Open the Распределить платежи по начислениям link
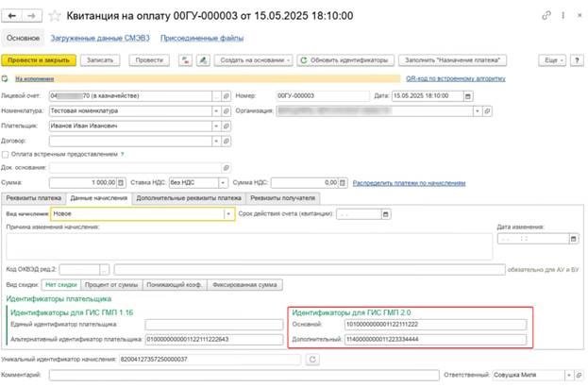 click(409, 183)
